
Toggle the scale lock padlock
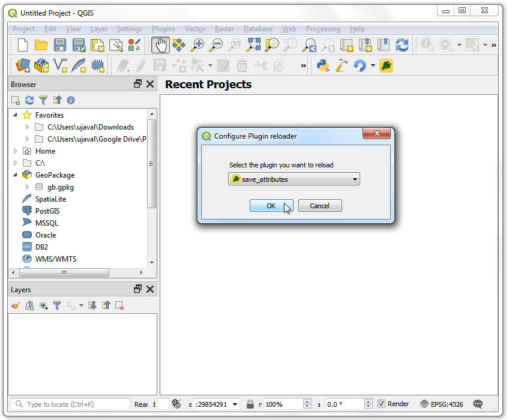click(250, 404)
